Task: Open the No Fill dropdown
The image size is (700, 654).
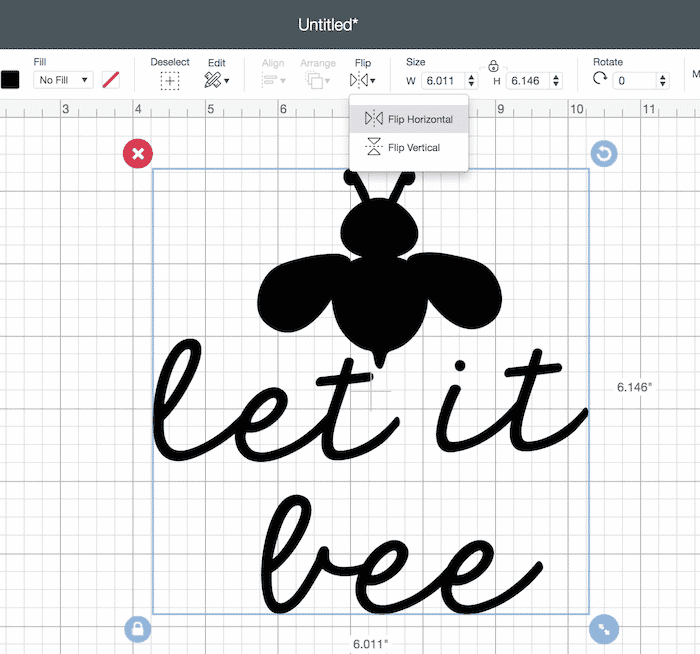Action: [x=63, y=80]
